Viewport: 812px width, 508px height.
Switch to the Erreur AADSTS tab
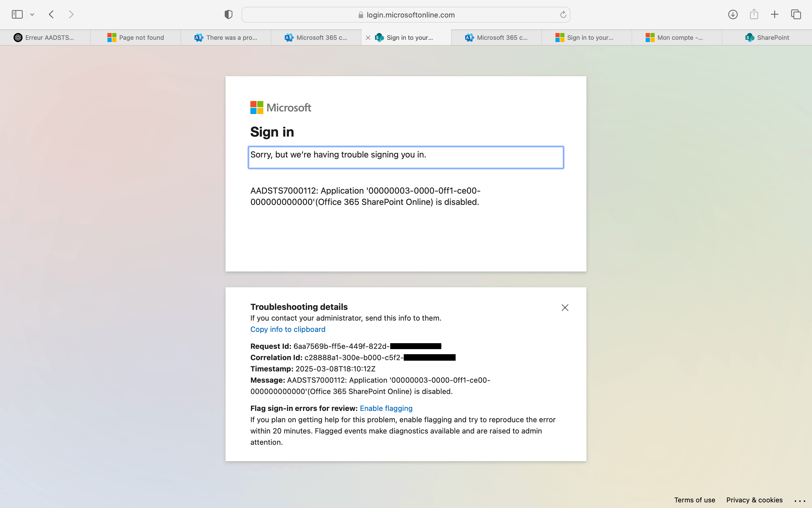click(45, 38)
